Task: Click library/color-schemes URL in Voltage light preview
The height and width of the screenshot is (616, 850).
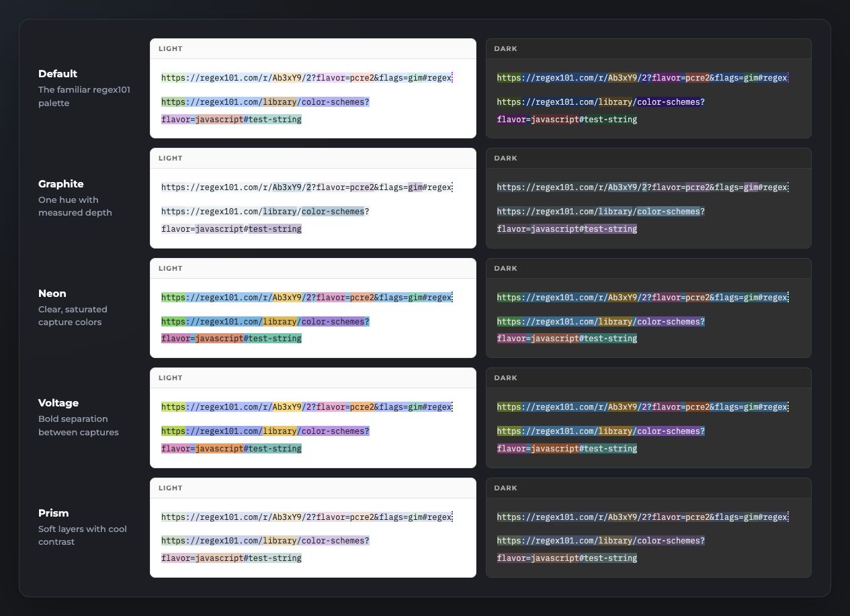Action: (x=265, y=431)
